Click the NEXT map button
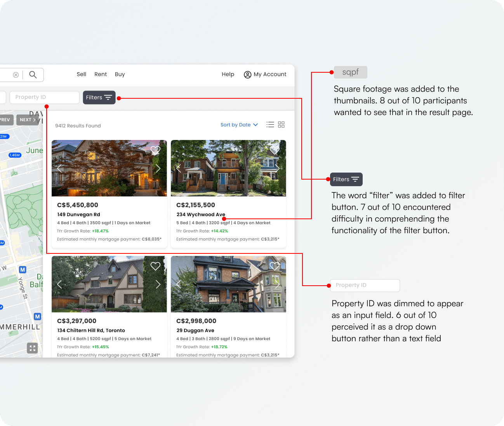 tap(28, 120)
